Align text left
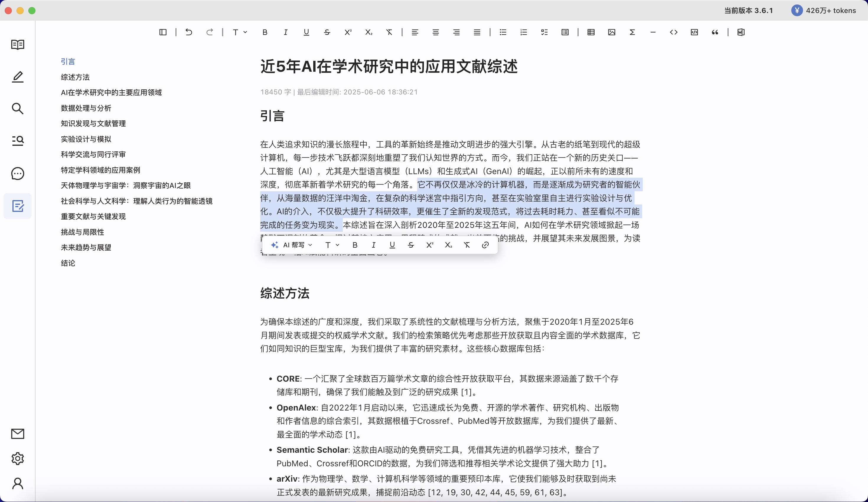Image resolution: width=868 pixels, height=502 pixels. point(415,32)
